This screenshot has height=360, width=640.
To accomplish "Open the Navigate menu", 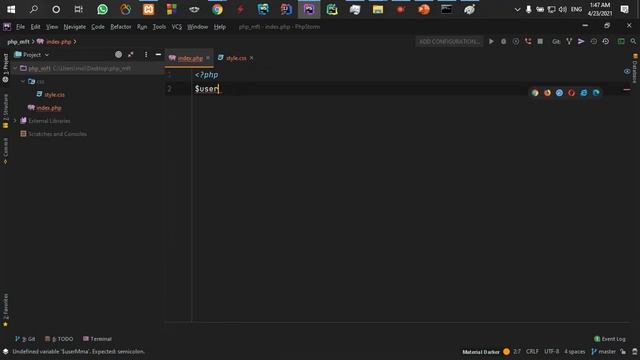I will coord(75,27).
